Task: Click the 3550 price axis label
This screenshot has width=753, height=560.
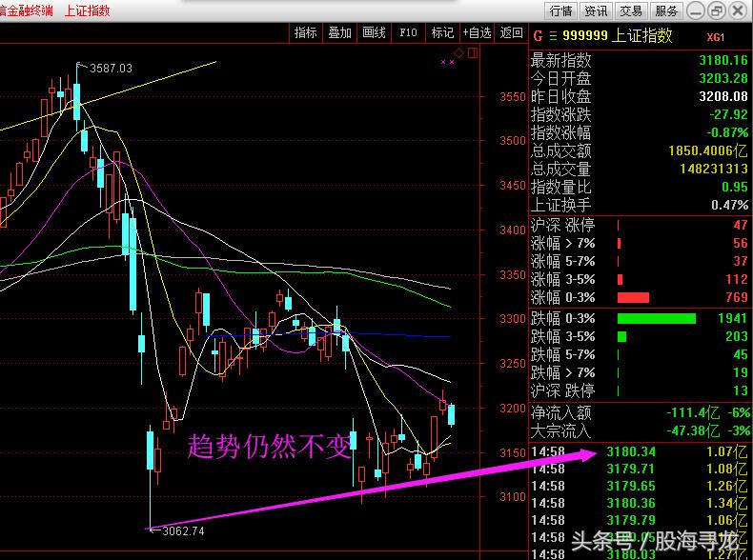Action: click(x=513, y=97)
